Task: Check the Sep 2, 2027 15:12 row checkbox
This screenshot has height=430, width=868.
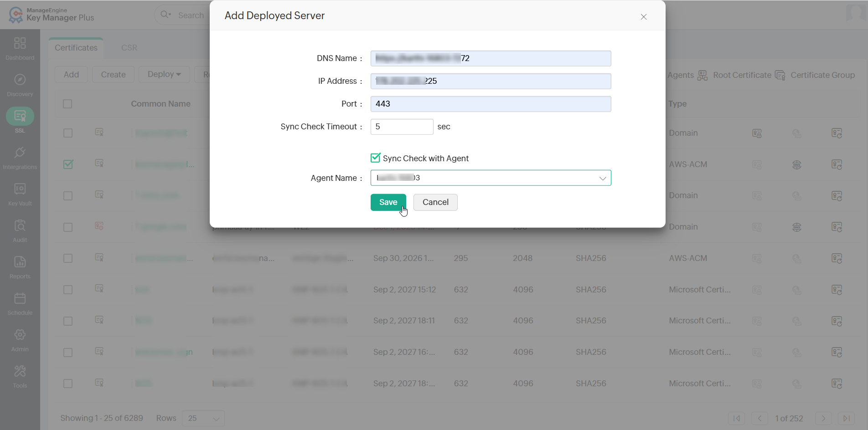Action: click(x=68, y=290)
